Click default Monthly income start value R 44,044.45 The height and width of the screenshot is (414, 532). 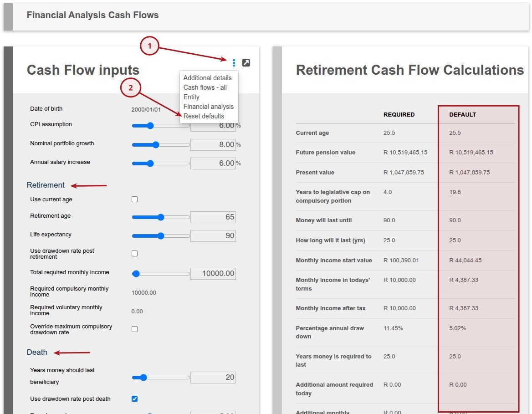[x=465, y=260]
